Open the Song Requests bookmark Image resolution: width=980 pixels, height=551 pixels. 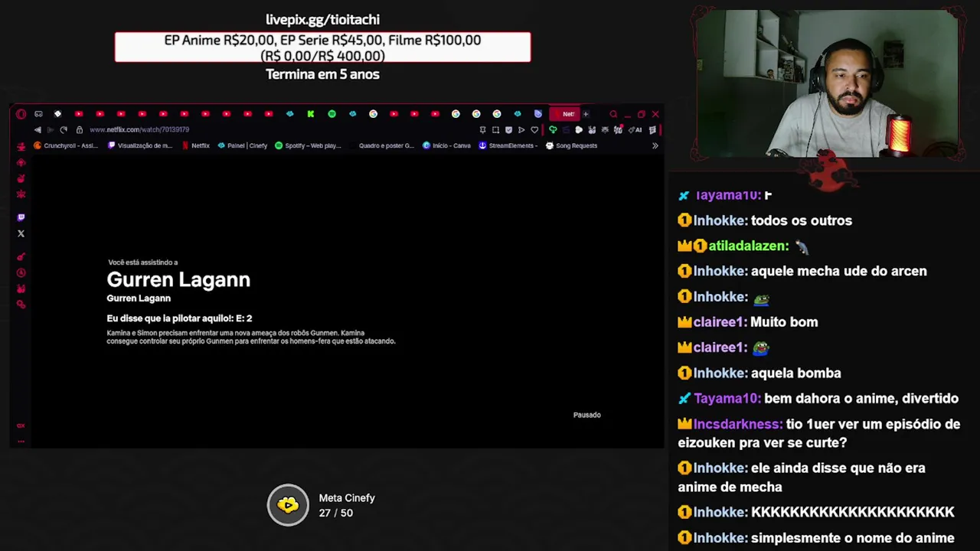point(571,145)
